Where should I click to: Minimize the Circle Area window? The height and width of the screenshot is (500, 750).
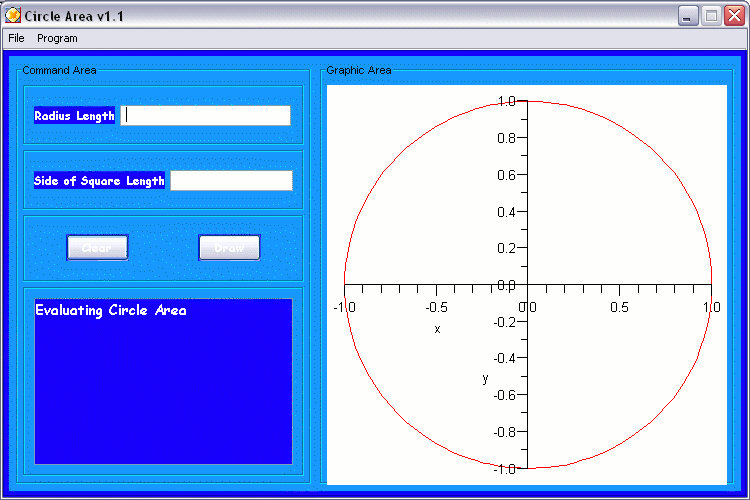(688, 16)
